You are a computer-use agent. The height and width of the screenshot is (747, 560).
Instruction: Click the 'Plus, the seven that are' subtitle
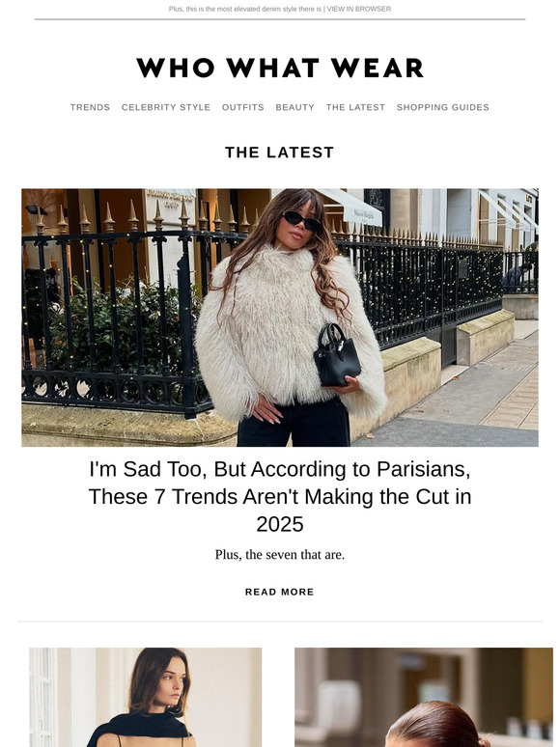[280, 555]
